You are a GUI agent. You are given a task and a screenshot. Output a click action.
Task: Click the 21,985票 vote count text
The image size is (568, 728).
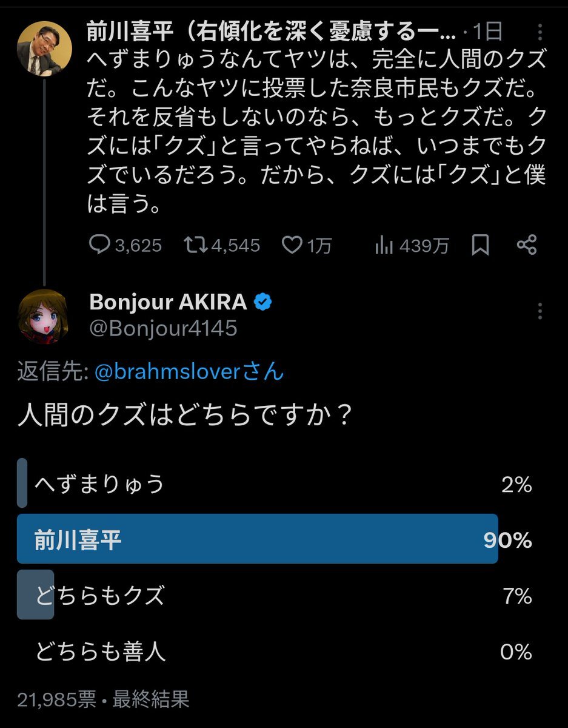pyautogui.click(x=57, y=699)
